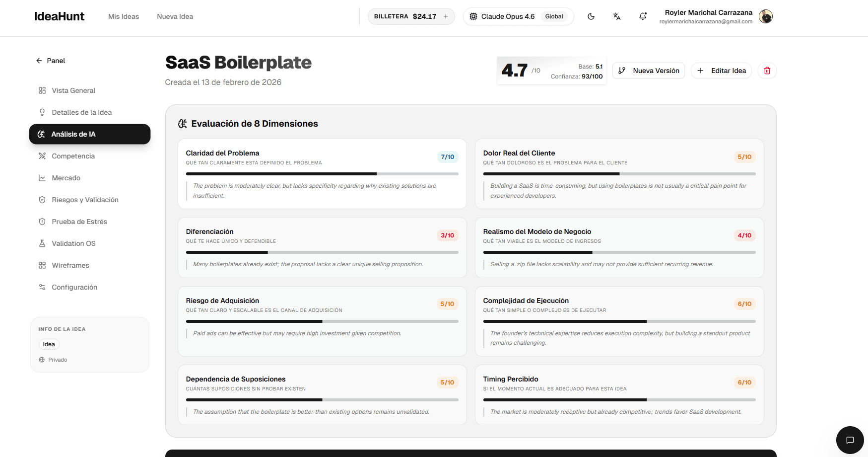Open the Wireframes sidebar item

[x=70, y=265]
